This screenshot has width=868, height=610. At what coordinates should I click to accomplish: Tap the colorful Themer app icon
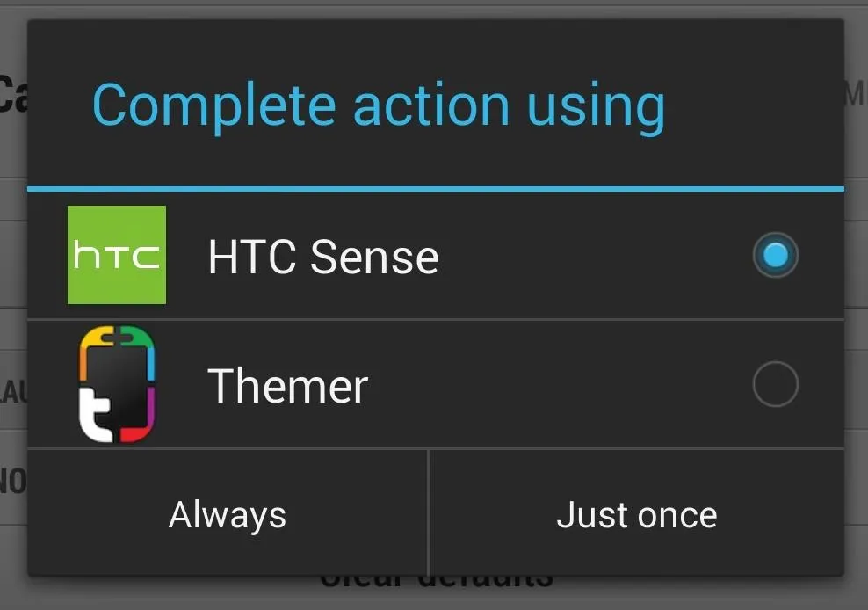tap(117, 384)
